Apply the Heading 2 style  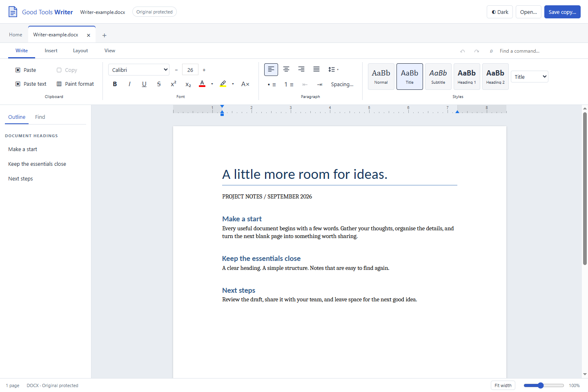495,76
